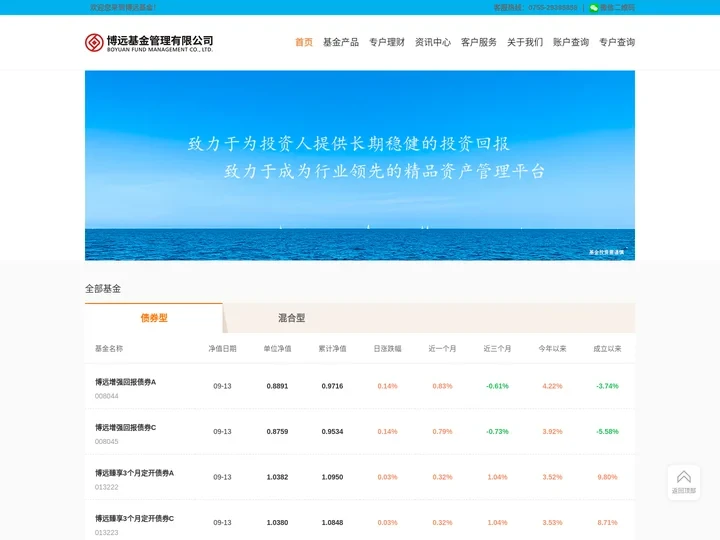Viewport: 720px width, 540px height.
Task: Click since-inception value -3.74%
Action: 608,386
